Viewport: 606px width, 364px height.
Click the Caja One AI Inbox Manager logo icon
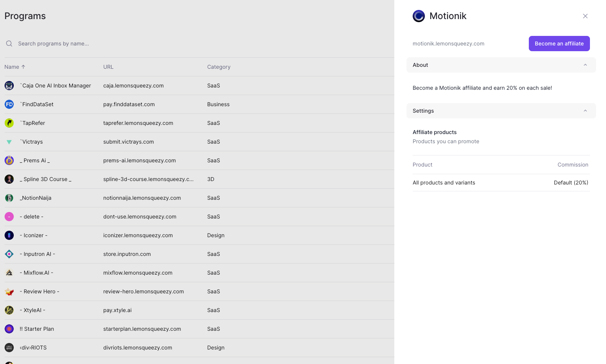(9, 86)
